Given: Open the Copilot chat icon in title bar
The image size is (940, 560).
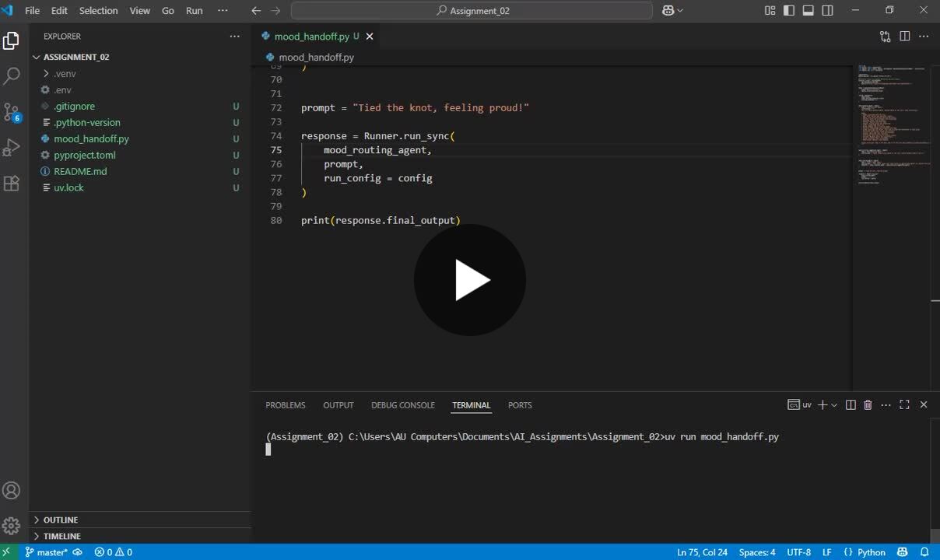Looking at the screenshot, I should pos(668,11).
